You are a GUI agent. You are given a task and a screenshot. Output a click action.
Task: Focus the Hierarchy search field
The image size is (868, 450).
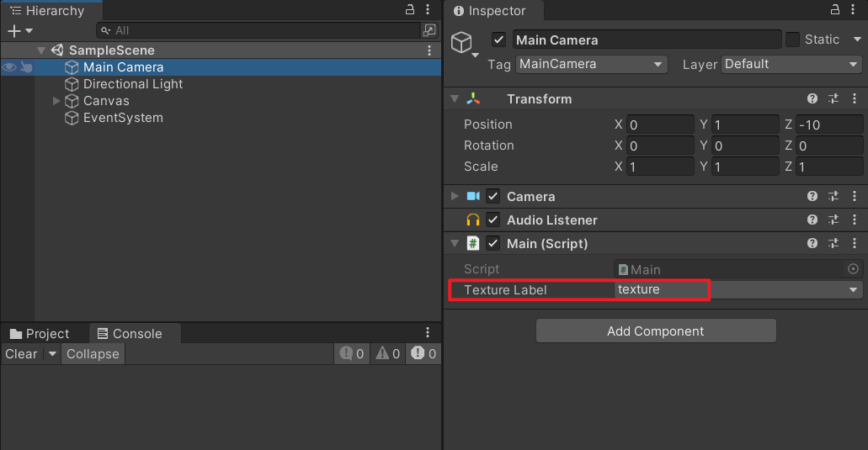click(x=258, y=30)
